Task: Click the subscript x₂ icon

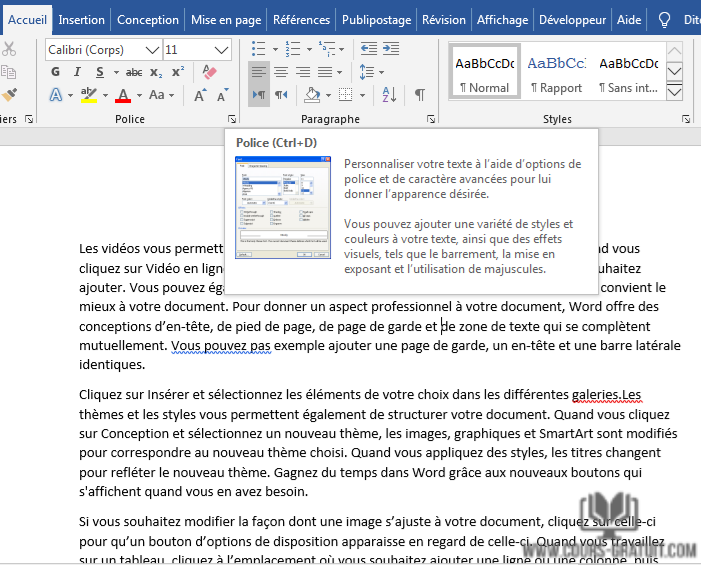Action: click(x=156, y=72)
